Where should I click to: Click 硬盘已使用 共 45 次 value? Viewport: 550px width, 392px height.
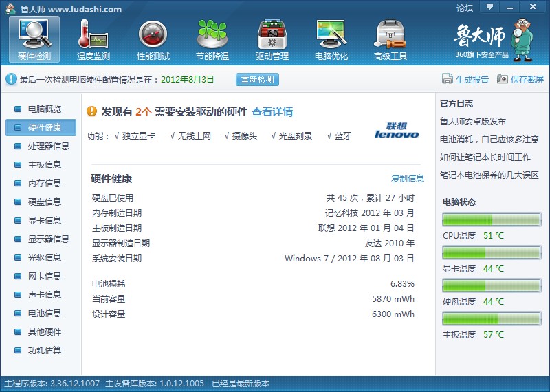pos(371,198)
